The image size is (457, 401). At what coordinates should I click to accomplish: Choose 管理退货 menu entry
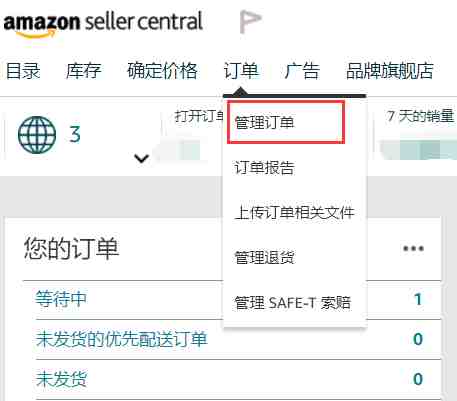pos(264,258)
